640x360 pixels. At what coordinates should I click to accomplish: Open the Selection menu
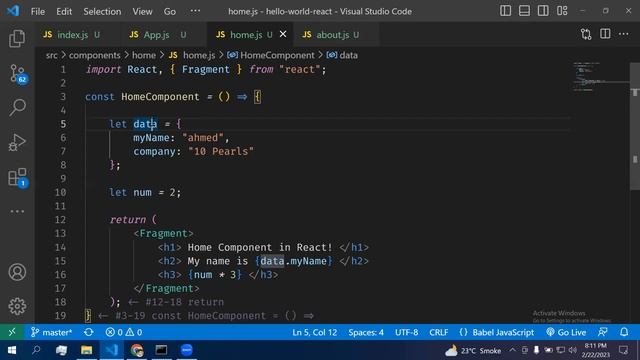tap(102, 11)
